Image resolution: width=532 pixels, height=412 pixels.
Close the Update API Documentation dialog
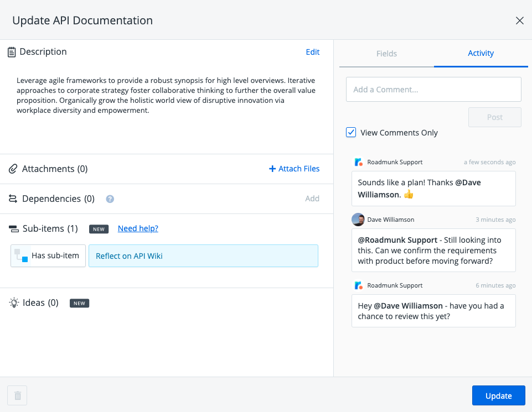click(519, 21)
